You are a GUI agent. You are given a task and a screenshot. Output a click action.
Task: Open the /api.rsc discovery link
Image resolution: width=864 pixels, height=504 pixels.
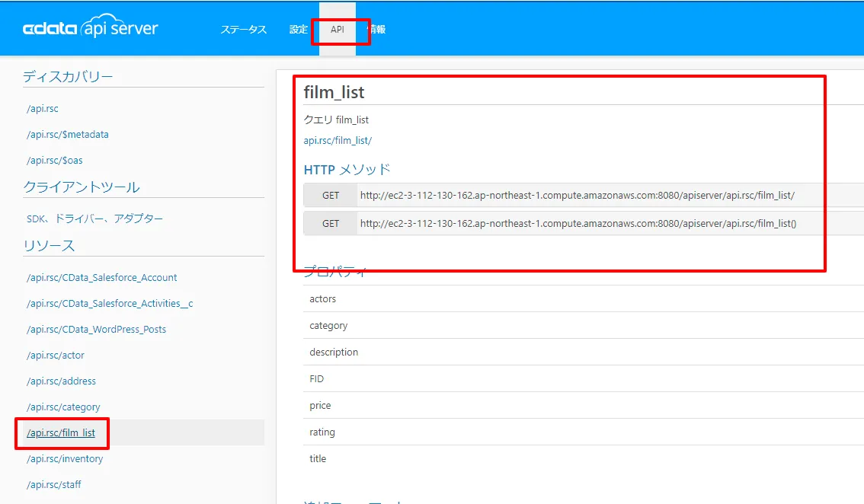(43, 109)
